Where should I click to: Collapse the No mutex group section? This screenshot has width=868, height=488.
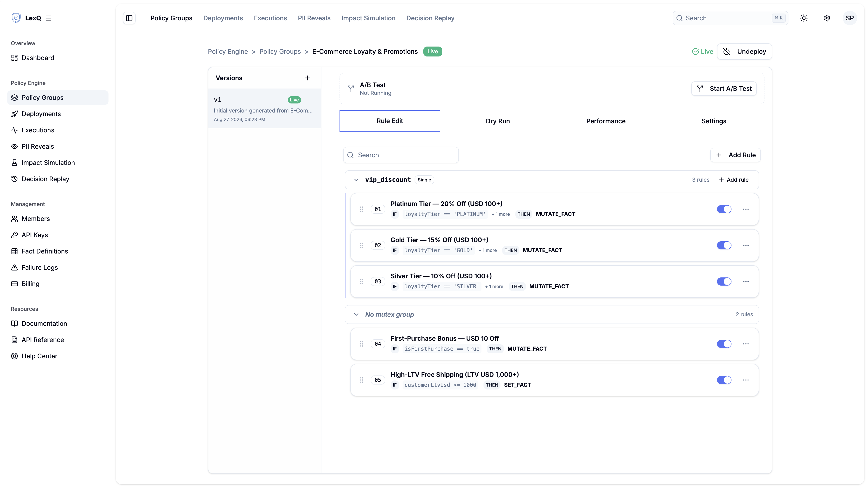(356, 314)
